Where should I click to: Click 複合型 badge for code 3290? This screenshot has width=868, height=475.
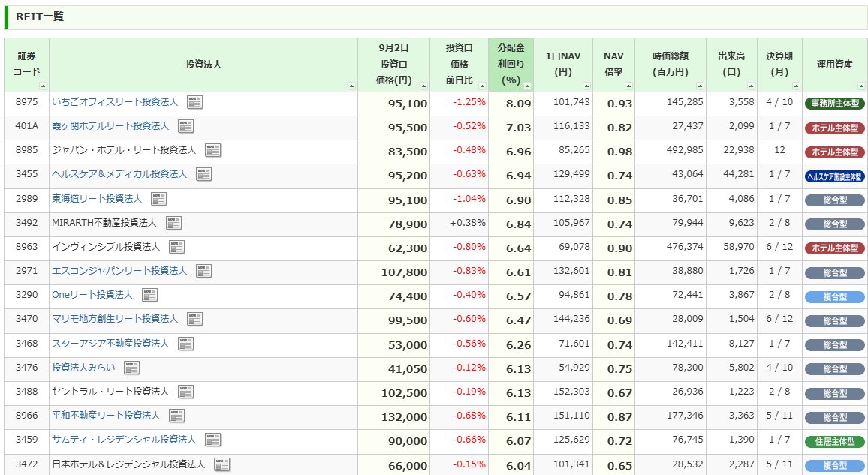tap(835, 296)
